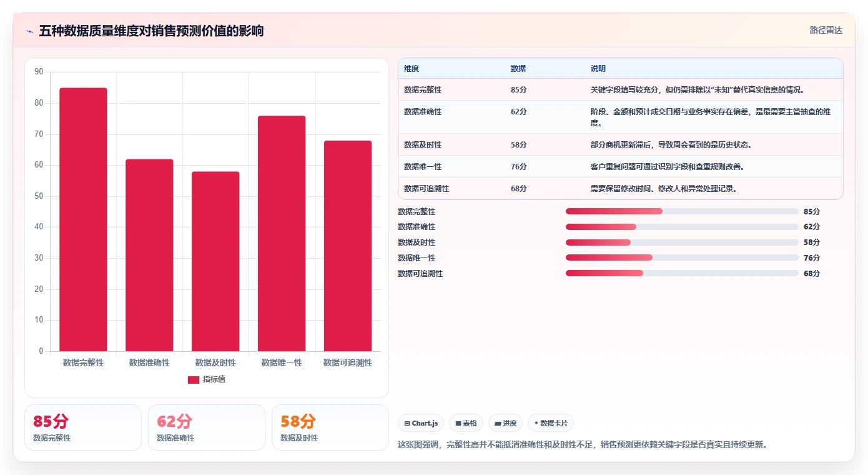The image size is (868, 475).
Task: Select the Chart.js tag chip
Action: (x=422, y=423)
